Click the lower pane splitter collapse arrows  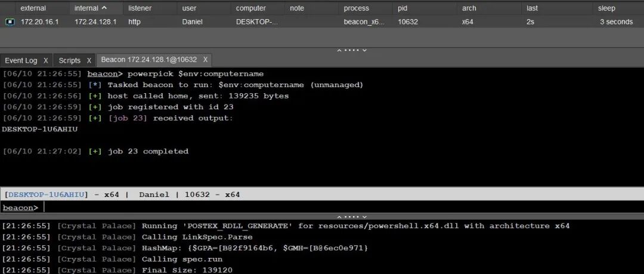(x=352, y=217)
